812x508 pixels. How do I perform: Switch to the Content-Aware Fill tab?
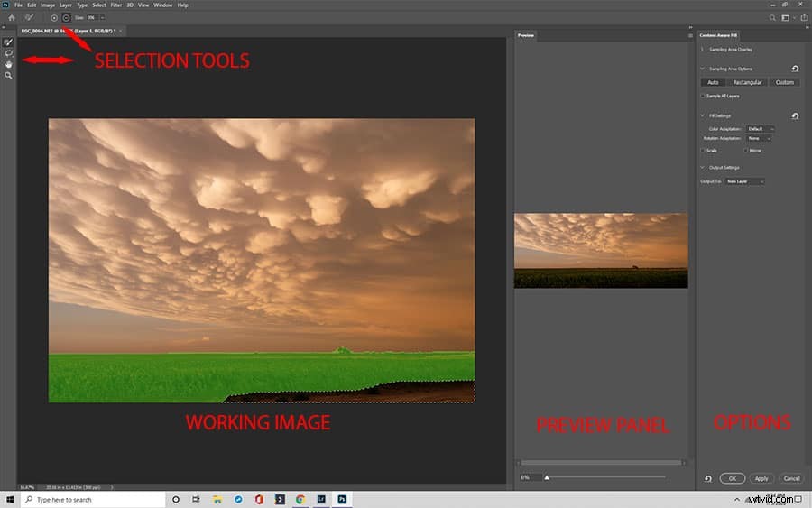point(718,36)
